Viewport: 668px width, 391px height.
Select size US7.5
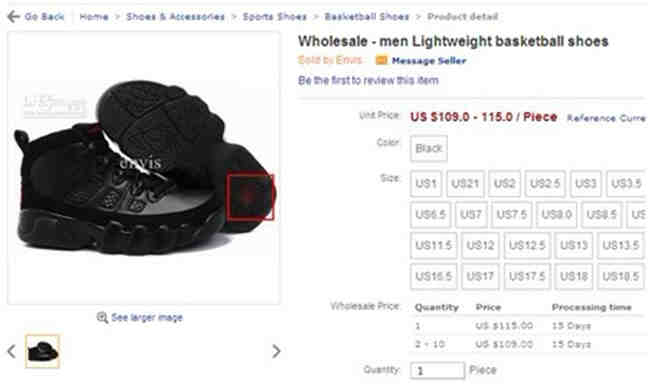pyautogui.click(x=512, y=215)
